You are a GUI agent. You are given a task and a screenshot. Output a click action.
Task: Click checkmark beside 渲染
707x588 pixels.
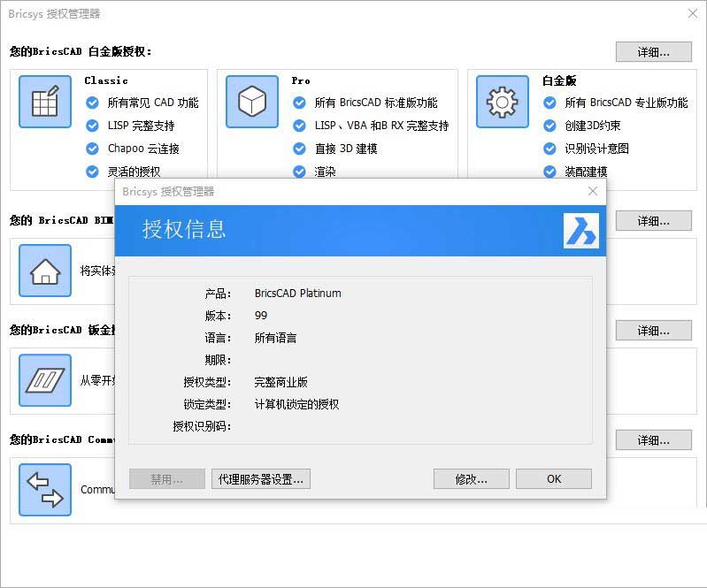pyautogui.click(x=299, y=172)
